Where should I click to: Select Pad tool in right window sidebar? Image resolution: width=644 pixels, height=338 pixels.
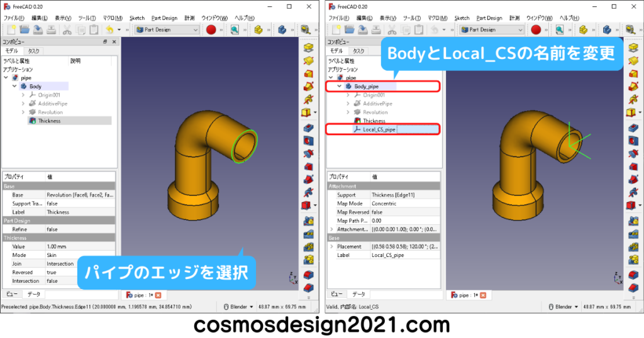(x=633, y=48)
